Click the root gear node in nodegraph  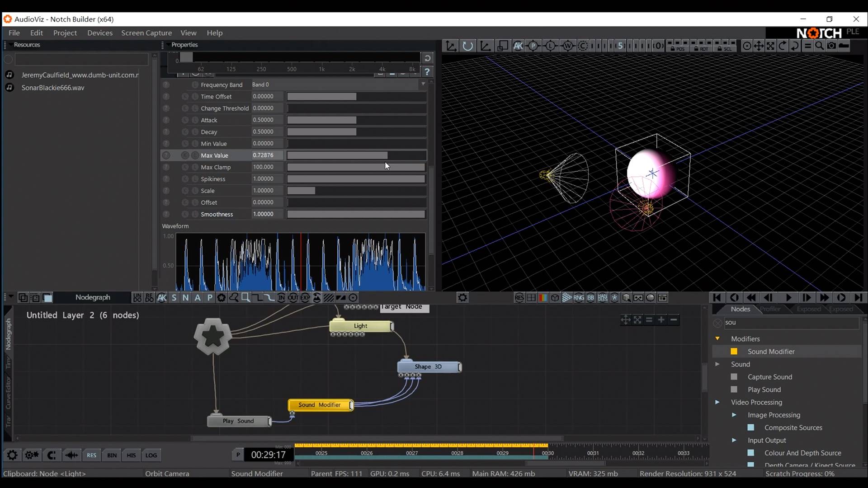(x=212, y=336)
